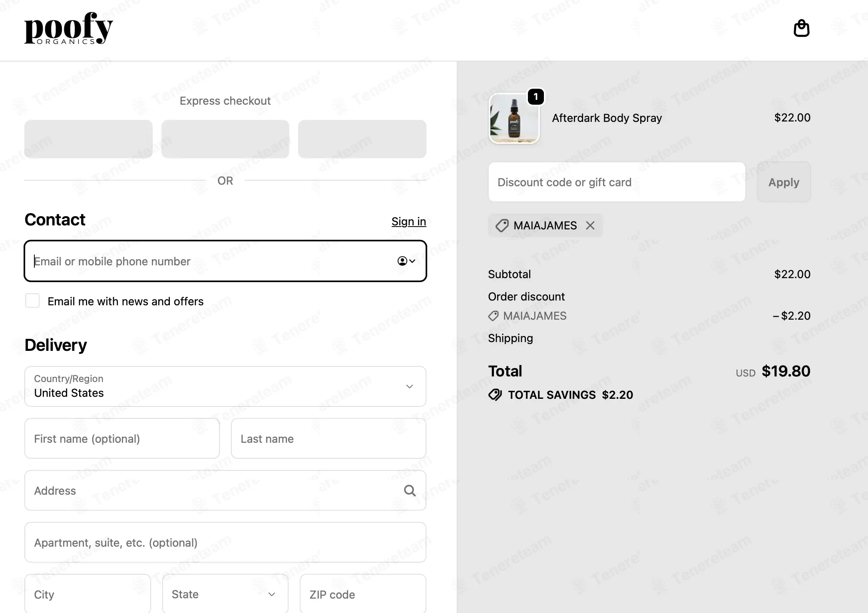Screen dimensions: 868x613
Task: Click the Sign in link
Action: [x=409, y=221]
